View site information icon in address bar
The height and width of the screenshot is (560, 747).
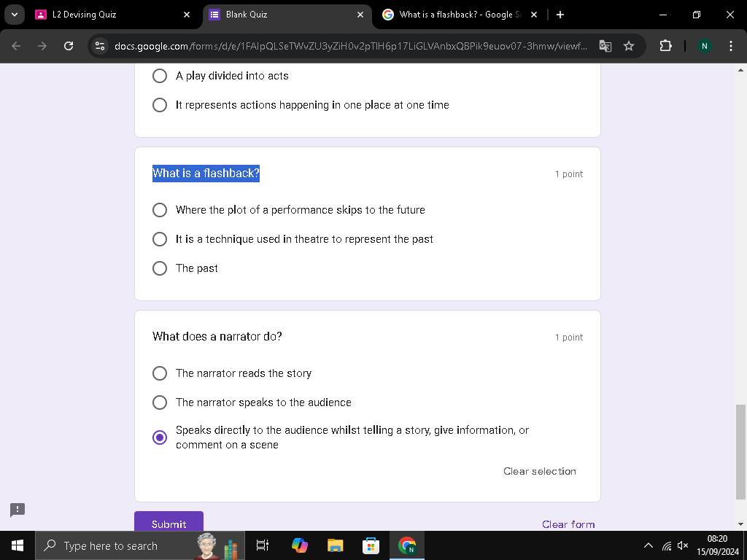(100, 46)
